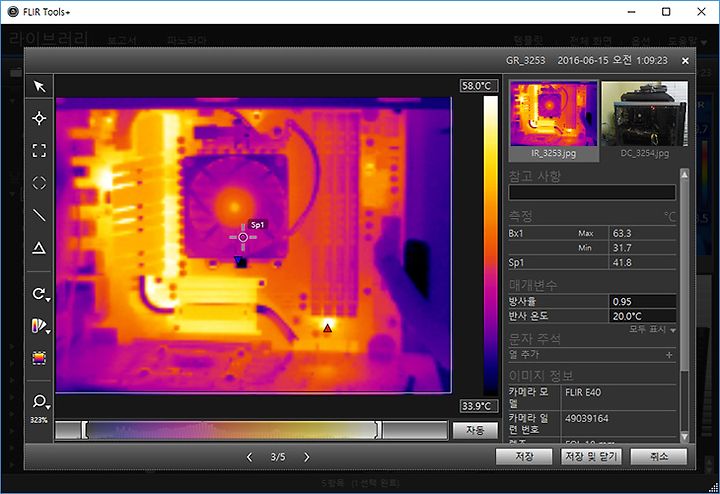The height and width of the screenshot is (494, 720).
Task: Select the arrow pointer tool
Action: coord(39,86)
